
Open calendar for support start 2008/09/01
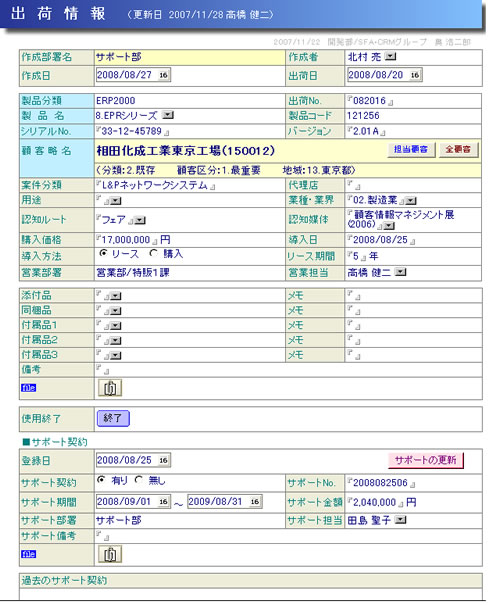click(164, 502)
